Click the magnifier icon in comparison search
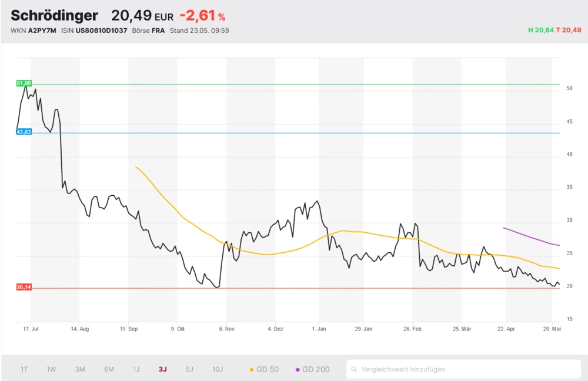 tap(354, 369)
